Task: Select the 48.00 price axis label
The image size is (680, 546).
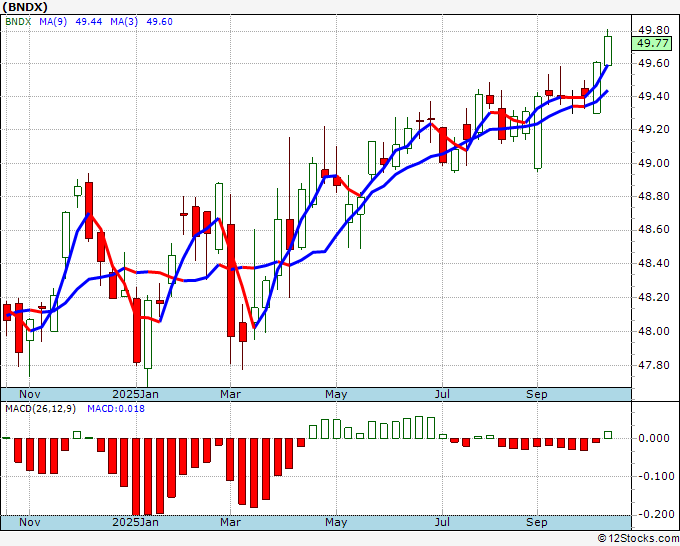Action: pyautogui.click(x=654, y=331)
